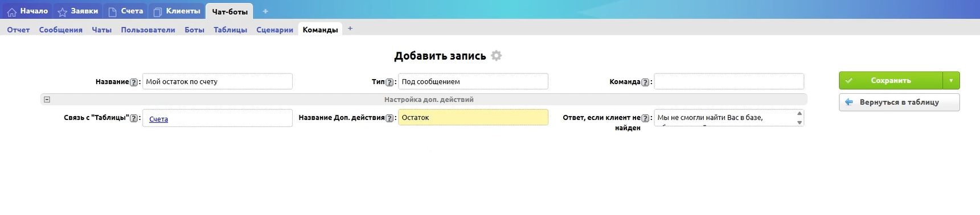Collapse the Настройка доп. действий section
The height and width of the screenshot is (215, 980).
coord(47,100)
